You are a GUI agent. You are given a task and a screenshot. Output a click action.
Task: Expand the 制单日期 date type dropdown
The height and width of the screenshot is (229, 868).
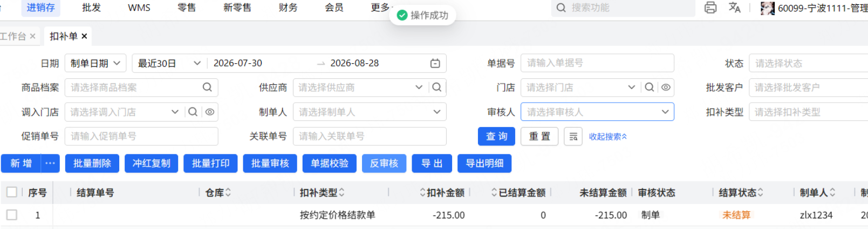95,63
